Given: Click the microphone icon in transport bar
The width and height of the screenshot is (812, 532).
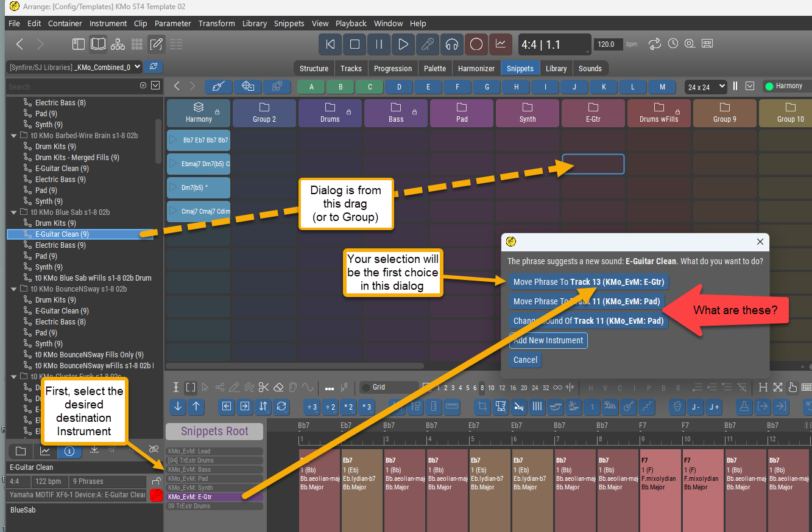Looking at the screenshot, I should (x=428, y=44).
